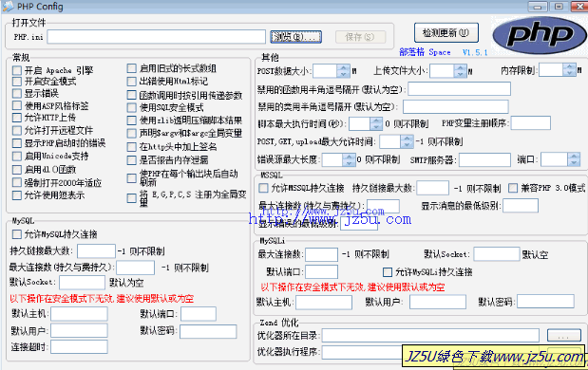Image resolution: width=588 pixels, height=370 pixels.
Task: Toggle 函数调用时按引用传递参数 checkbox
Action: [x=132, y=95]
